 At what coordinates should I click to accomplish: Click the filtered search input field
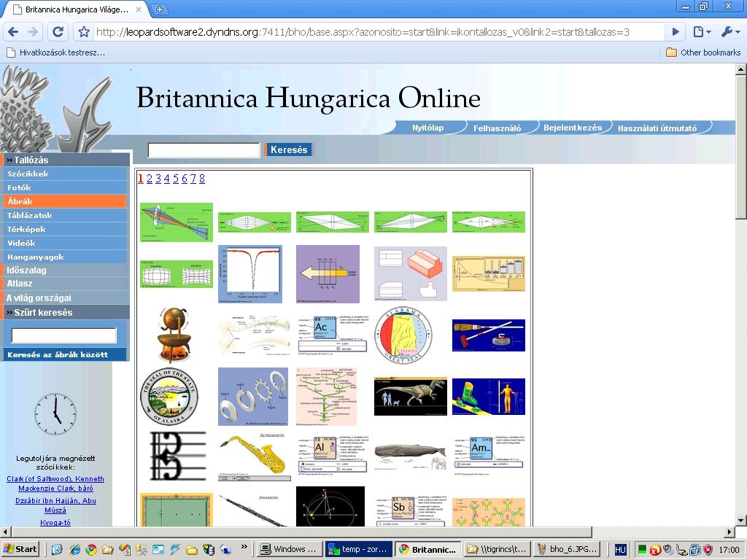tap(64, 335)
